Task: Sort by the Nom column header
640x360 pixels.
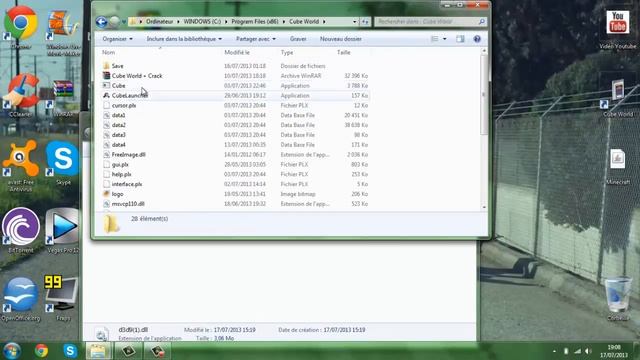Action: [108, 53]
